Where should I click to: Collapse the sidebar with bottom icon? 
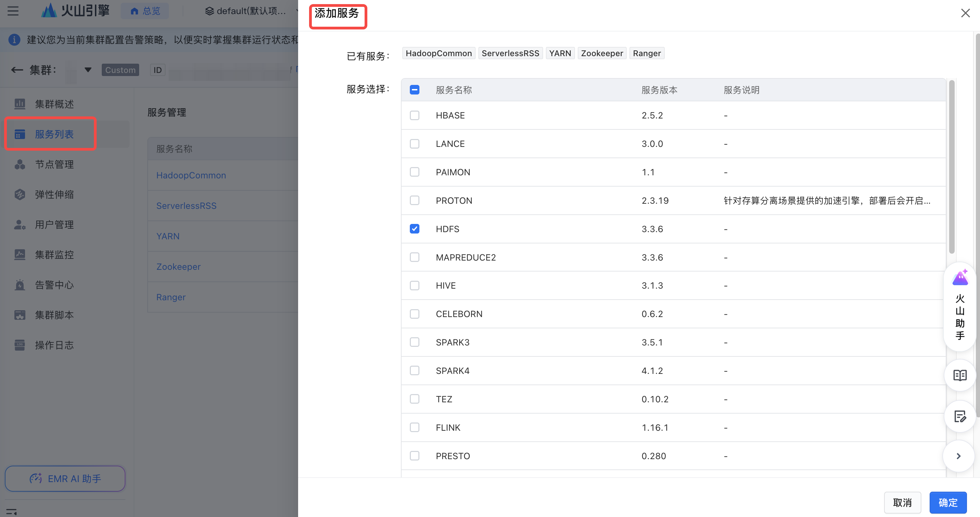11,512
